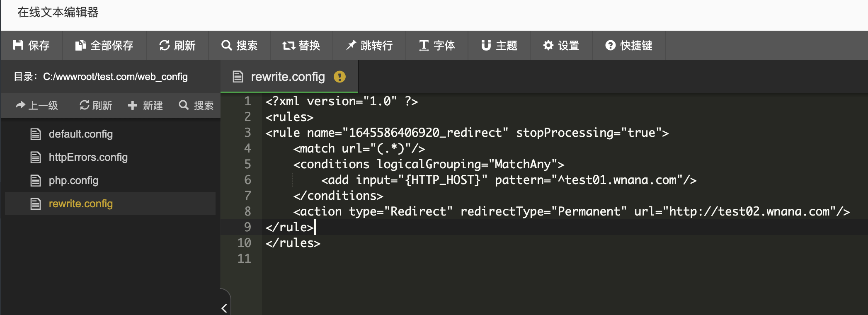Screen dimensions: 868x315
Task: Click the Save All (全部保存) toolbar button
Action: tap(104, 46)
